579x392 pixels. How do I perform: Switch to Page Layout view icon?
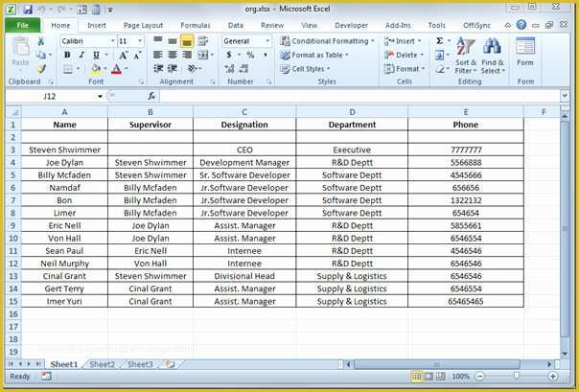428,376
